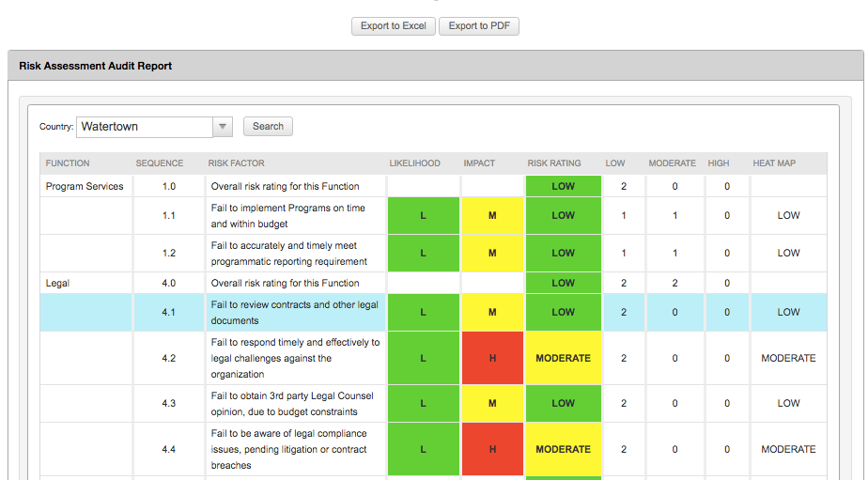The image size is (868, 480).
Task: Open the Country dropdown arrow
Action: pyautogui.click(x=223, y=127)
